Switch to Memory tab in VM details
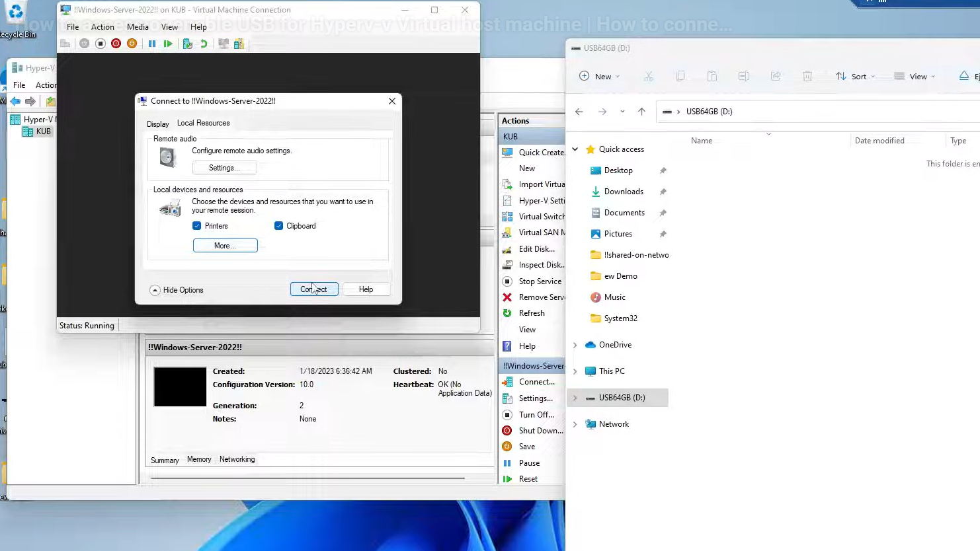Screen dimensions: 980x551 pos(199,459)
